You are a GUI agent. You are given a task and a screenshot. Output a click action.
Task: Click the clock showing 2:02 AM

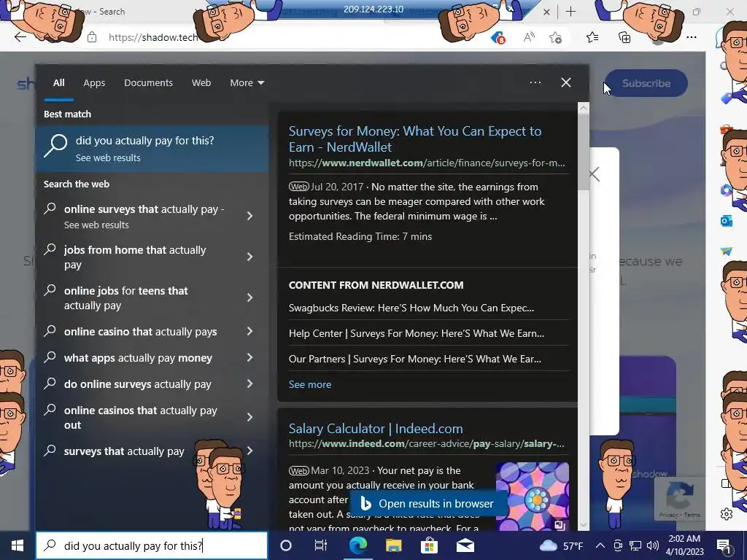coord(686,545)
